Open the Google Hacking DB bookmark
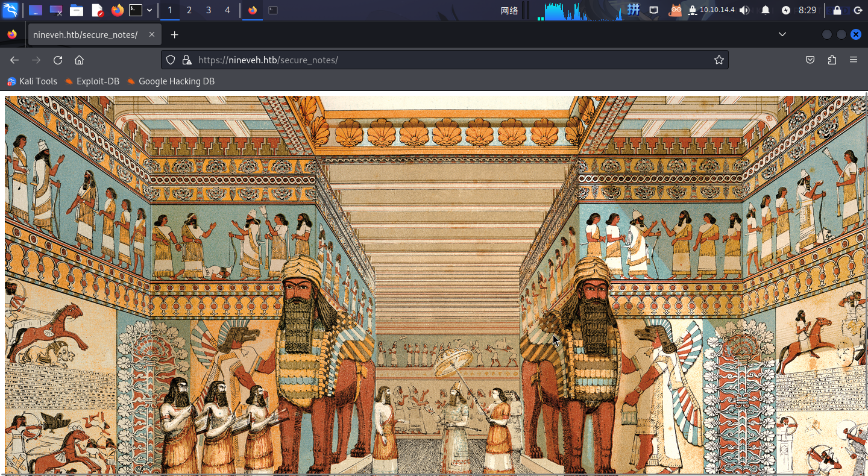Screen dimensions: 868x476 (171, 81)
